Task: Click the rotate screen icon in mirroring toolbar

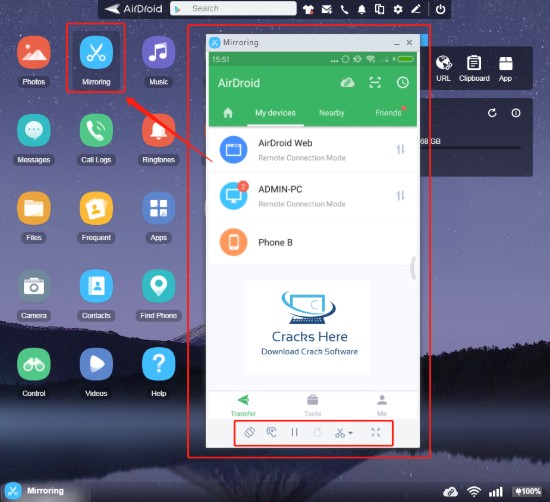Action: (249, 433)
